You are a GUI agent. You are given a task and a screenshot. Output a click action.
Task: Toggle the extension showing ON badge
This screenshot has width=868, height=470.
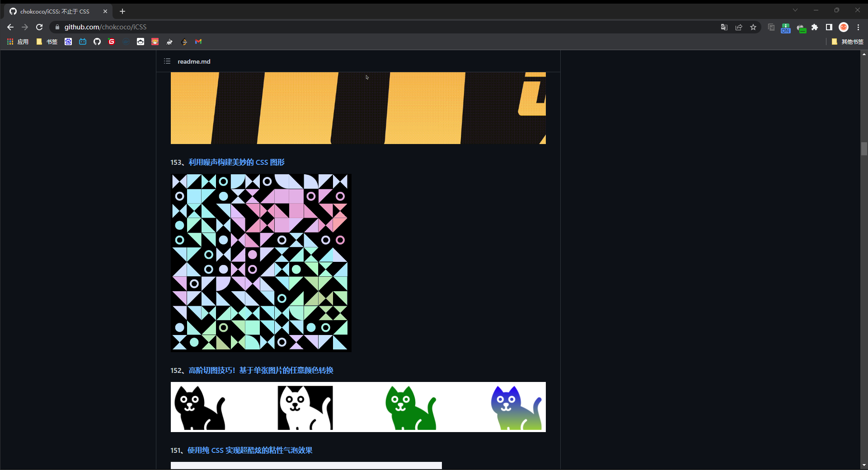786,28
